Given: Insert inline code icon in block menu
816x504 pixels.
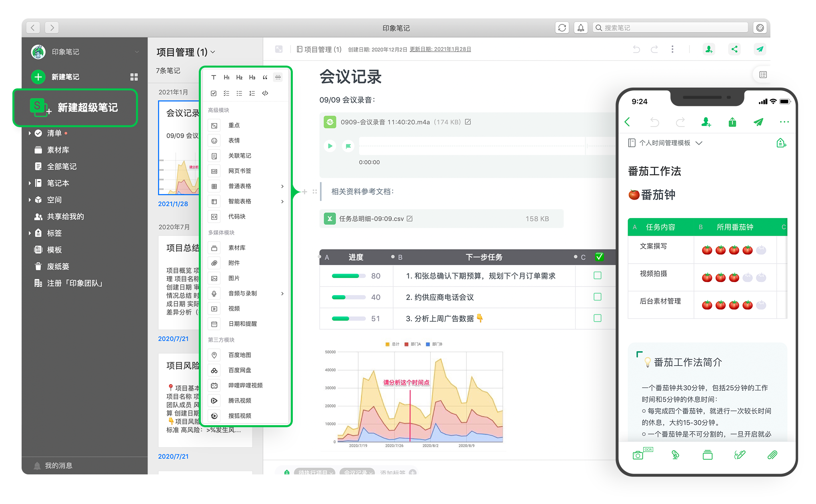Looking at the screenshot, I should tap(265, 93).
